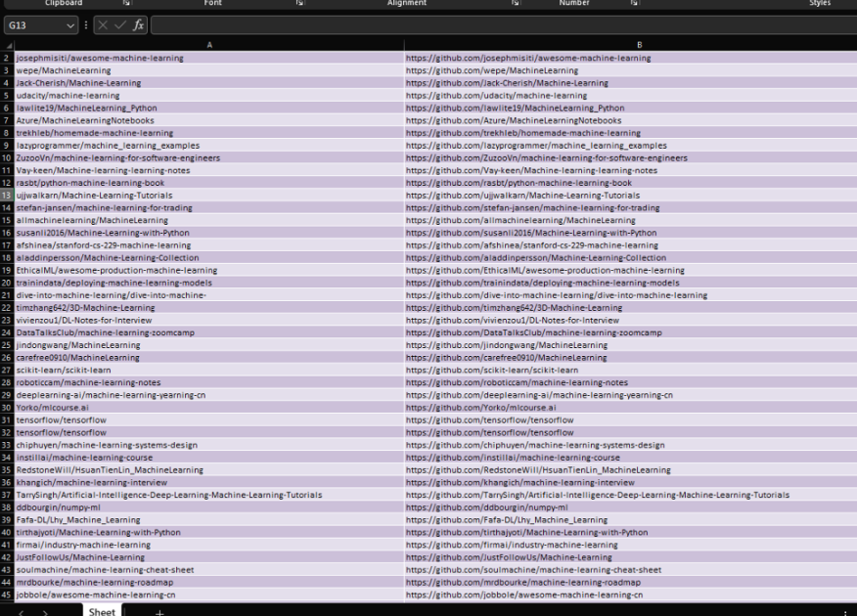
Task: Select URL cell https://github.com/khangich/machine-learning-interview
Action: pos(631,482)
